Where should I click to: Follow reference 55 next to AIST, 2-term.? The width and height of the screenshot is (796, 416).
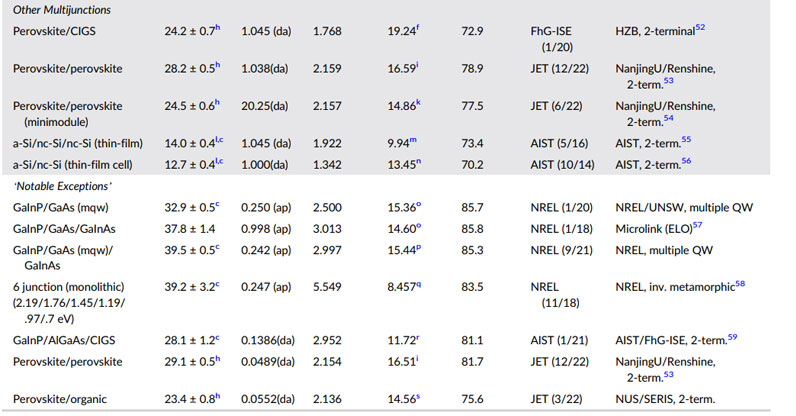(x=686, y=140)
